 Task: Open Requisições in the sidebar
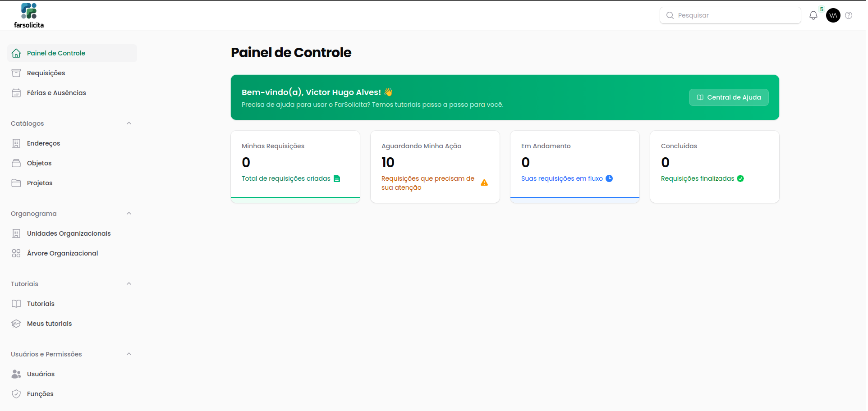pyautogui.click(x=72, y=73)
